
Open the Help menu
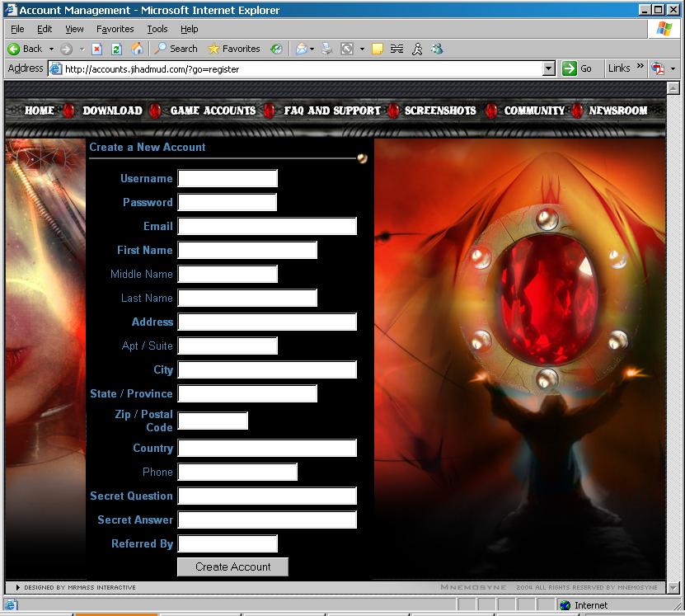click(x=189, y=29)
